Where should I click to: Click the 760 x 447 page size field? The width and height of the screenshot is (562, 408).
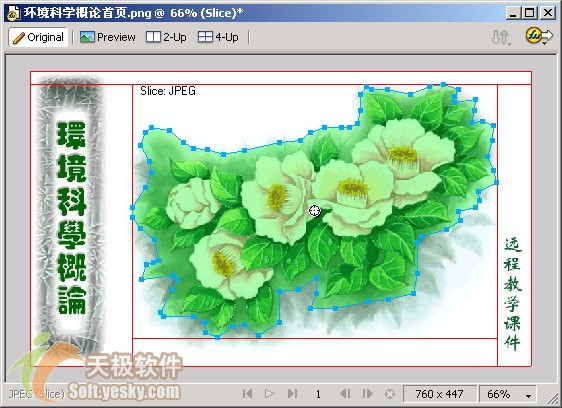tap(440, 394)
